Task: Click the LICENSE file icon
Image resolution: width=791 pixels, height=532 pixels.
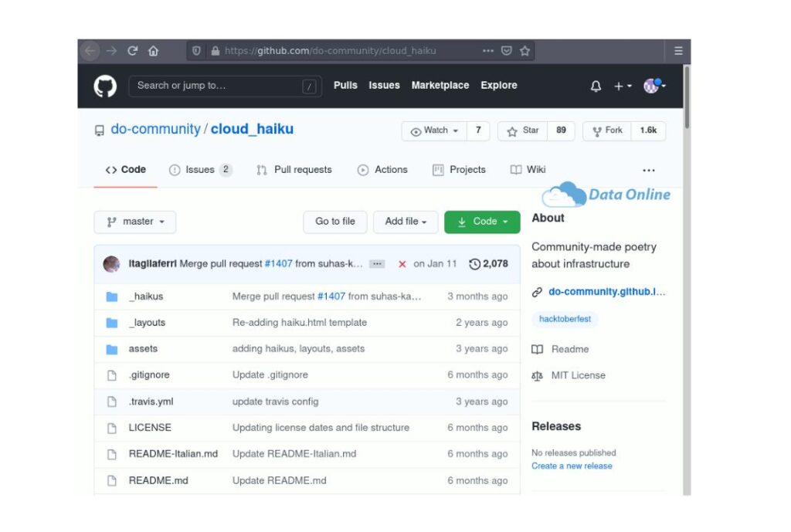Action: click(112, 428)
